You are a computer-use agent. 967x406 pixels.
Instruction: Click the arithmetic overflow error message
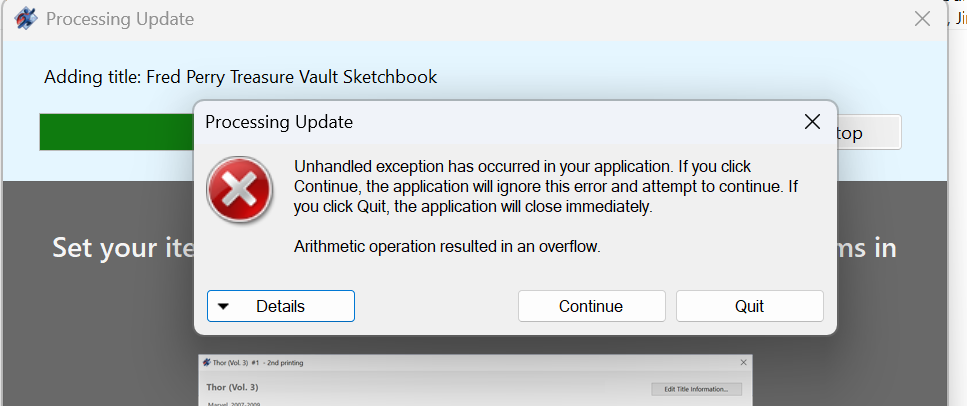(x=447, y=247)
